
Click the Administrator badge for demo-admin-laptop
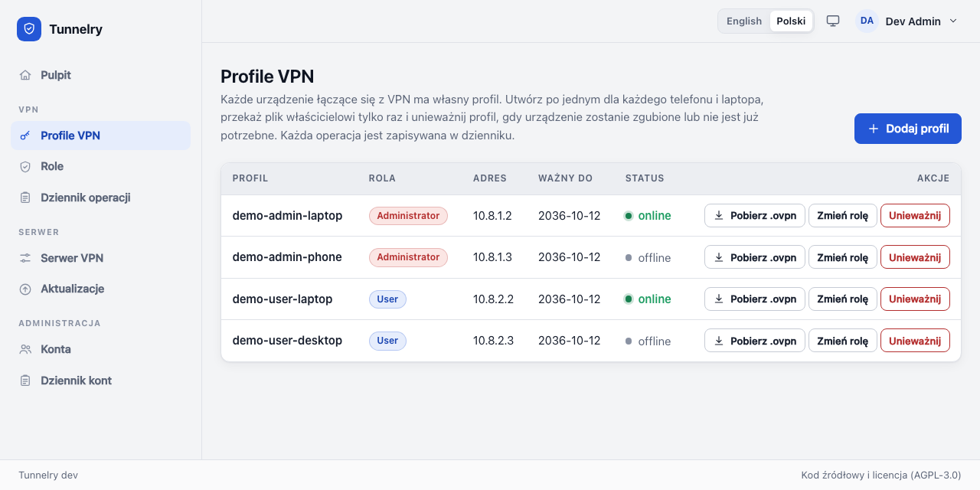(408, 215)
